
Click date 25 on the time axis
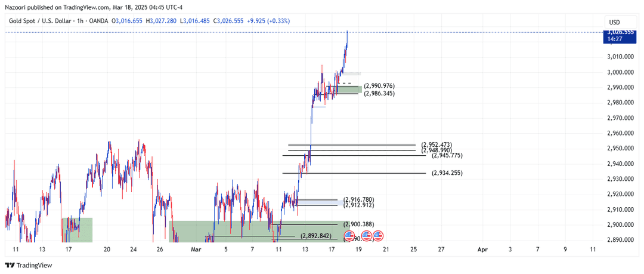point(413,250)
